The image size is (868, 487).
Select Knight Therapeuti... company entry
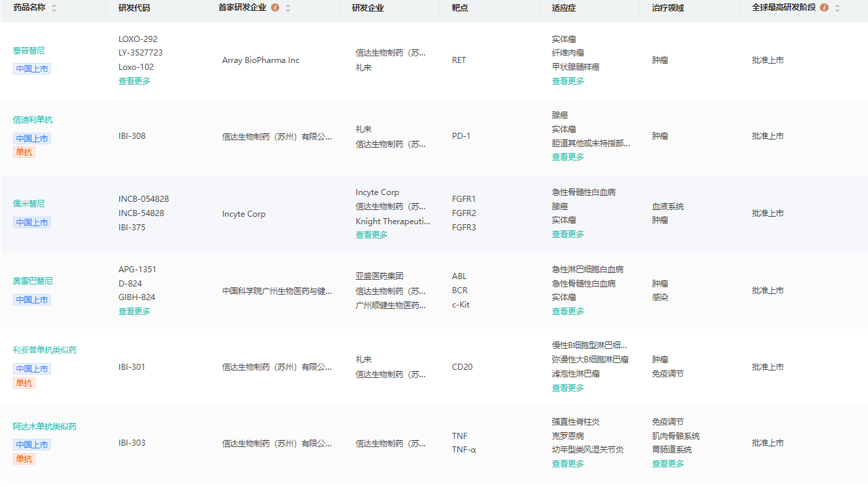pyautogui.click(x=393, y=221)
